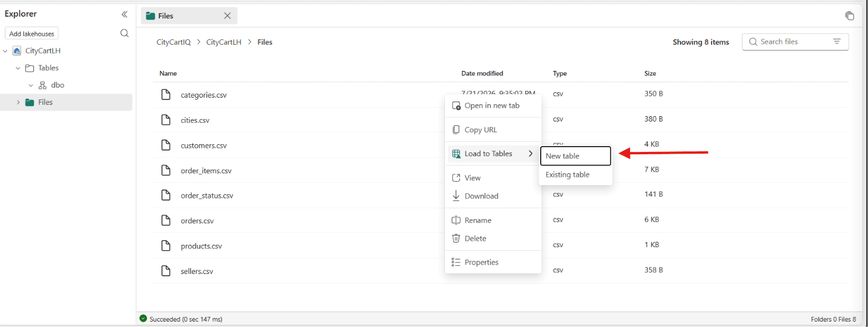Collapse the Explorer pane with the double chevron
This screenshot has height=327, width=868.
point(124,14)
